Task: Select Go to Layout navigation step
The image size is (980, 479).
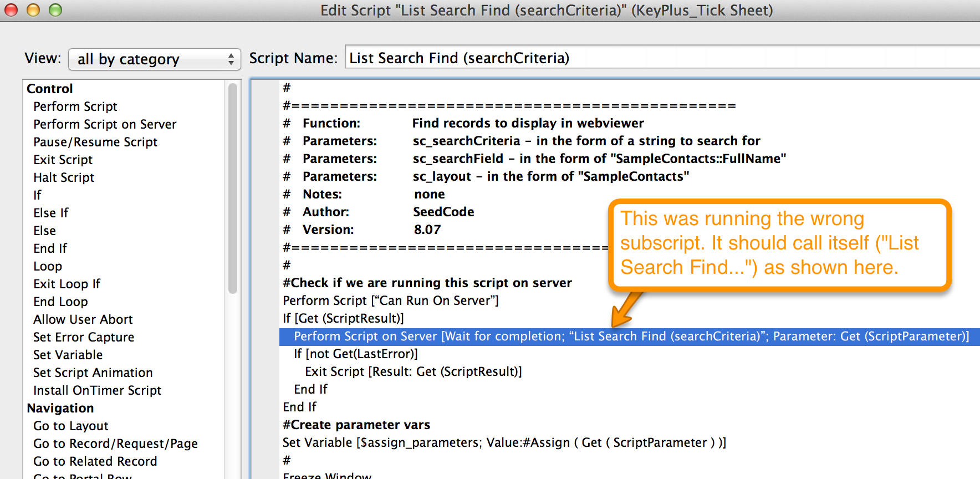Action: [71, 426]
